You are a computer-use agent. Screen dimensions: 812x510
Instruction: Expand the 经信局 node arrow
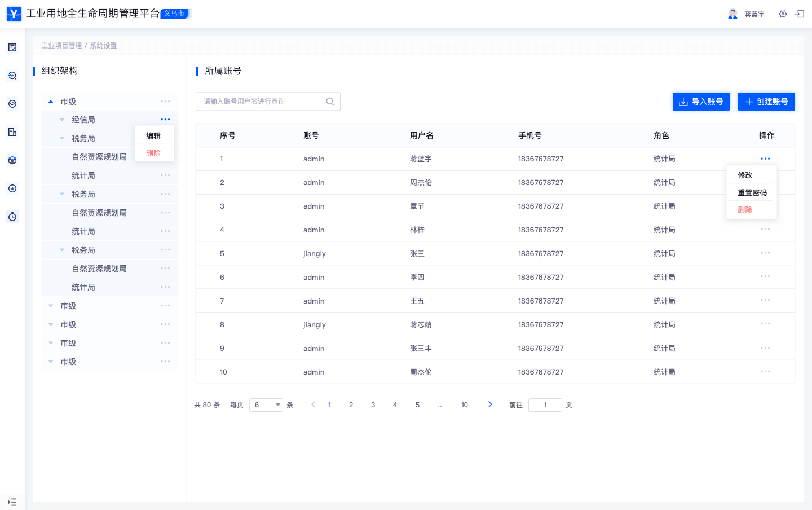(x=62, y=120)
